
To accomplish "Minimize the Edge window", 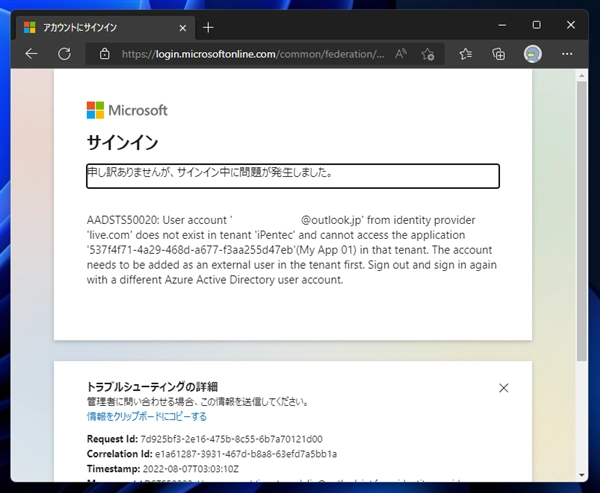I will point(502,25).
